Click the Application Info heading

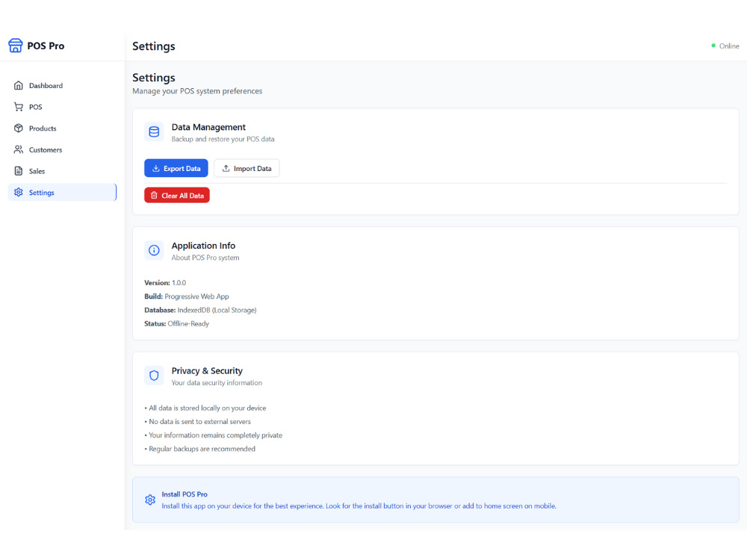click(203, 246)
